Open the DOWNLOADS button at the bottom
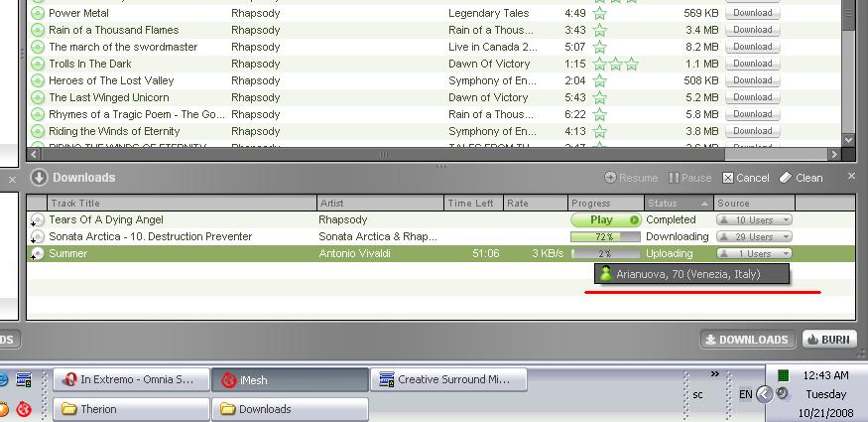Screen dimensions: 868x422 (x=747, y=340)
